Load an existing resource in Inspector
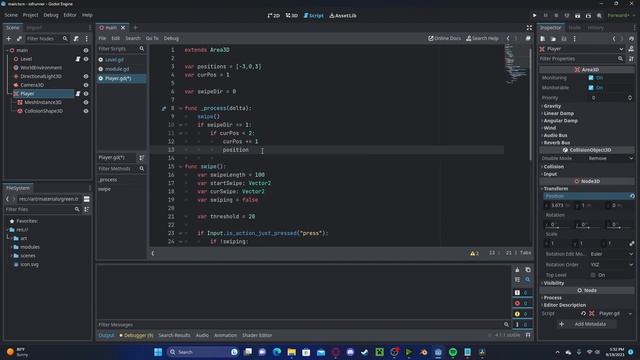Viewport: 640px width, 360px height. pos(553,39)
